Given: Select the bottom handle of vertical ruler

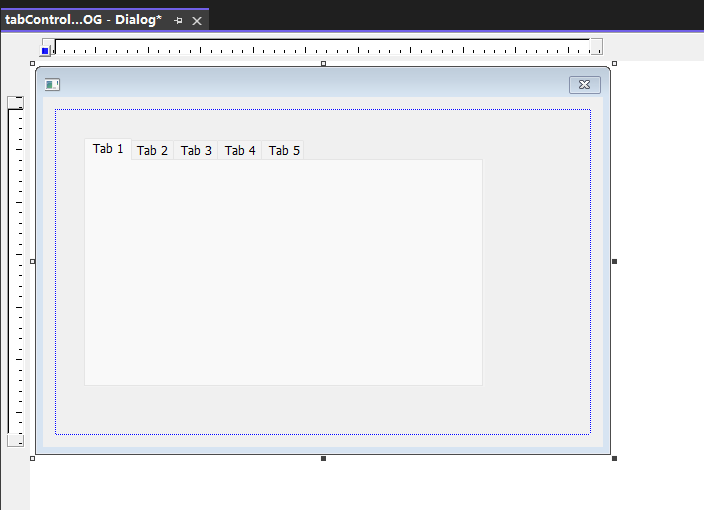Looking at the screenshot, I should coord(15,440).
